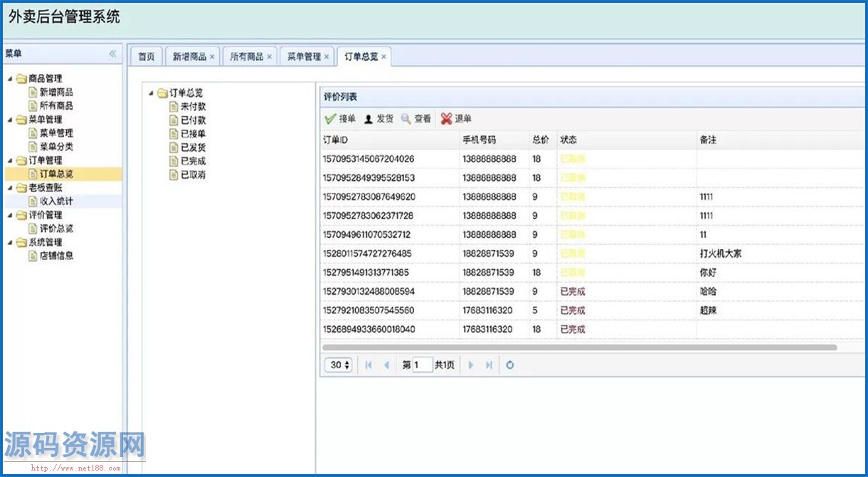
Task: Collapse the 订单管理 tree node
Action: (x=10, y=161)
